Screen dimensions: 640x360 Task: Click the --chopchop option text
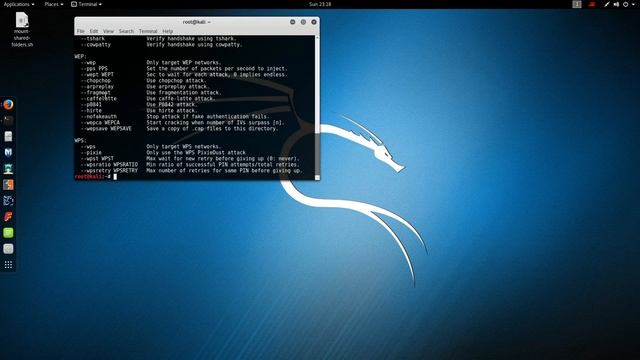tap(96, 80)
